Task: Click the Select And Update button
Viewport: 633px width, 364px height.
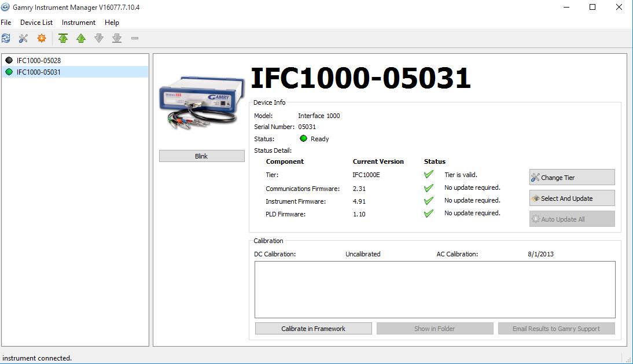Action: 572,198
